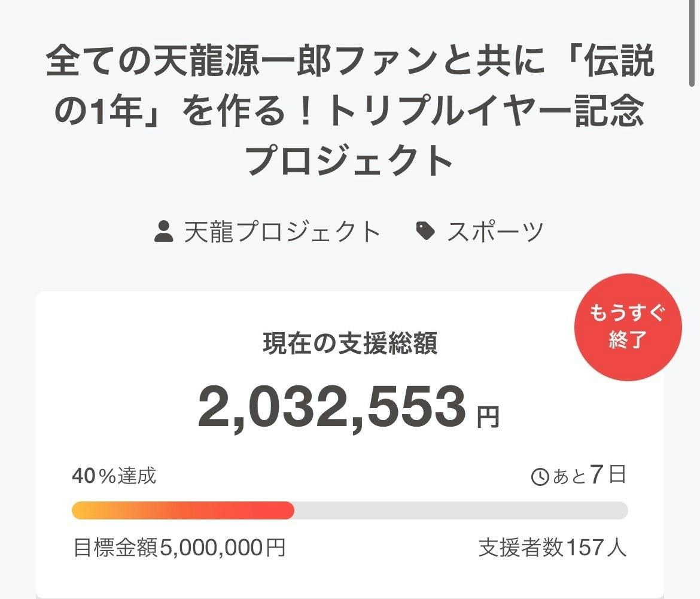Open the 天龍プロジェクト owner link
Viewport: 700px width, 599px height.
(282, 232)
